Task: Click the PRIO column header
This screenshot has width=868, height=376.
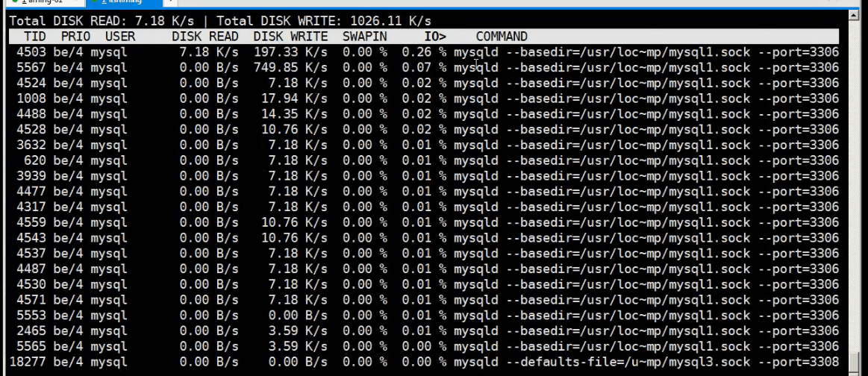Action: click(76, 37)
